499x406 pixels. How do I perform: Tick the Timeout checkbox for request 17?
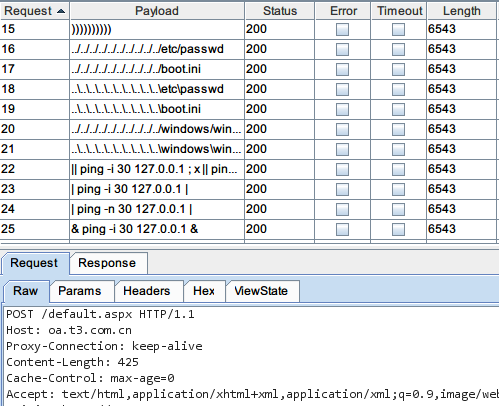(x=398, y=69)
